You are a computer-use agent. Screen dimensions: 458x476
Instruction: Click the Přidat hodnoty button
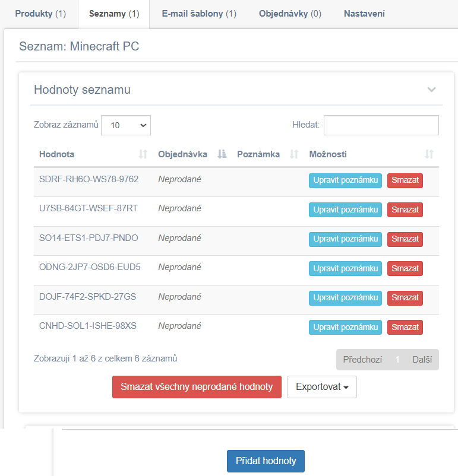(x=266, y=461)
